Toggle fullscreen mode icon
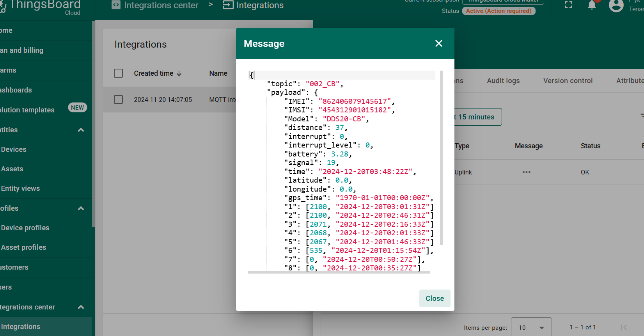This screenshot has height=336, width=644. point(568,5)
